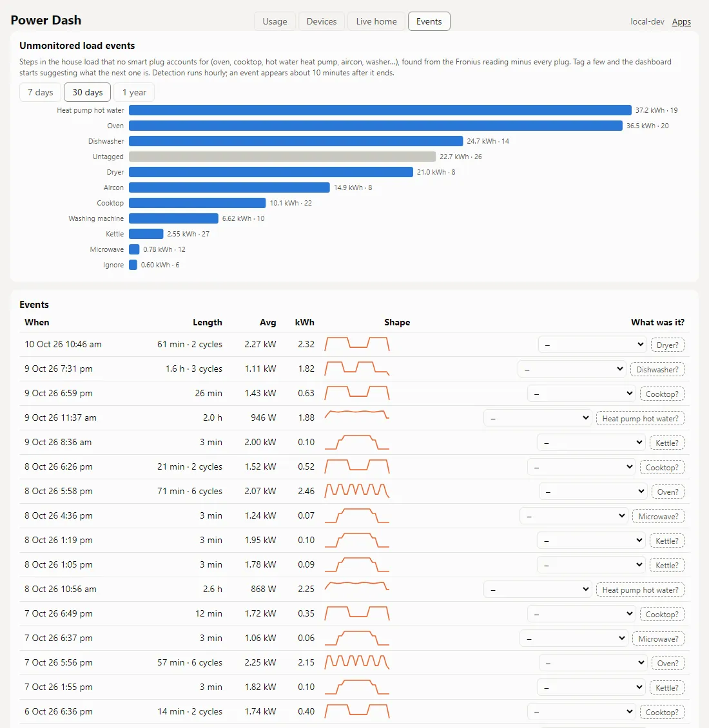Open tag dropdown for 9 Oct 8:36 am event
Viewport: 709px width, 728px height.
click(592, 443)
